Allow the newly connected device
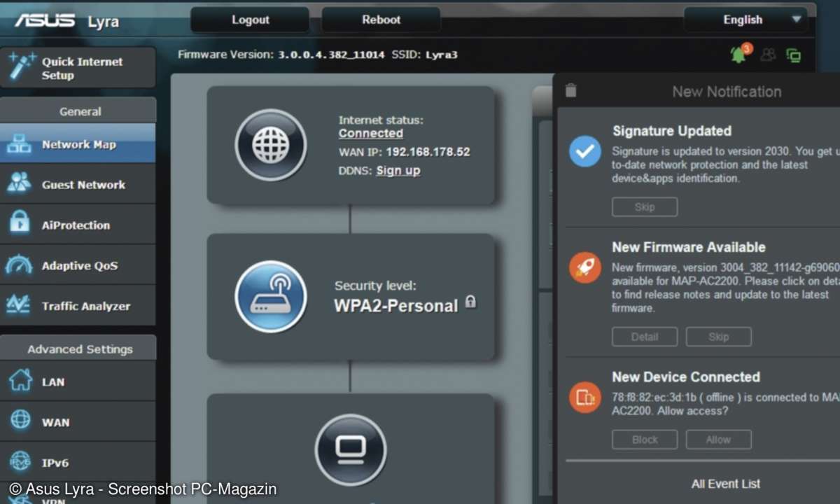 click(719, 440)
